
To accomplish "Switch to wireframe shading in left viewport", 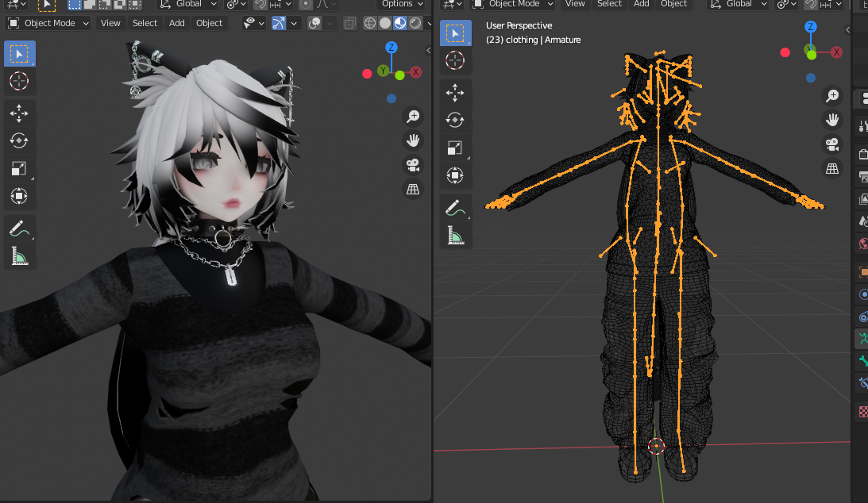I will pos(370,23).
